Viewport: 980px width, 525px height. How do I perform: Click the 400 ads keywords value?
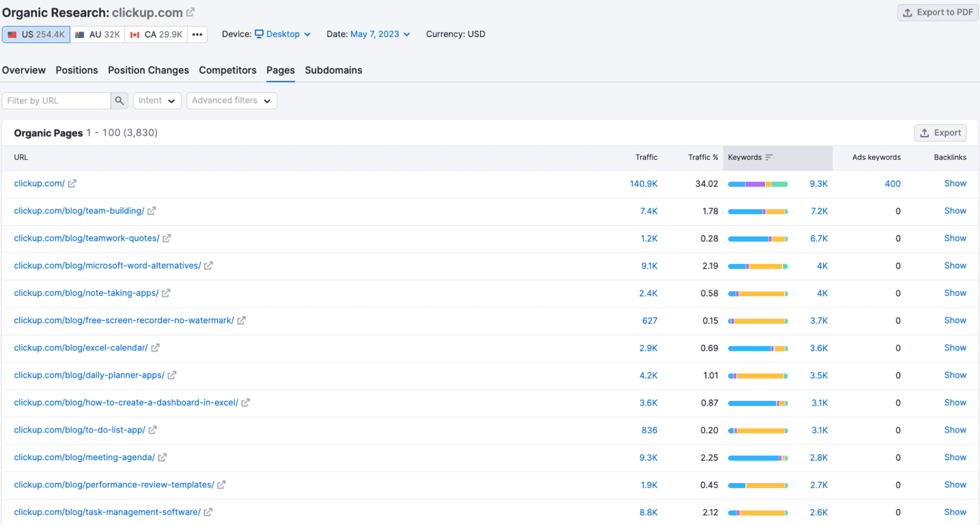click(893, 184)
